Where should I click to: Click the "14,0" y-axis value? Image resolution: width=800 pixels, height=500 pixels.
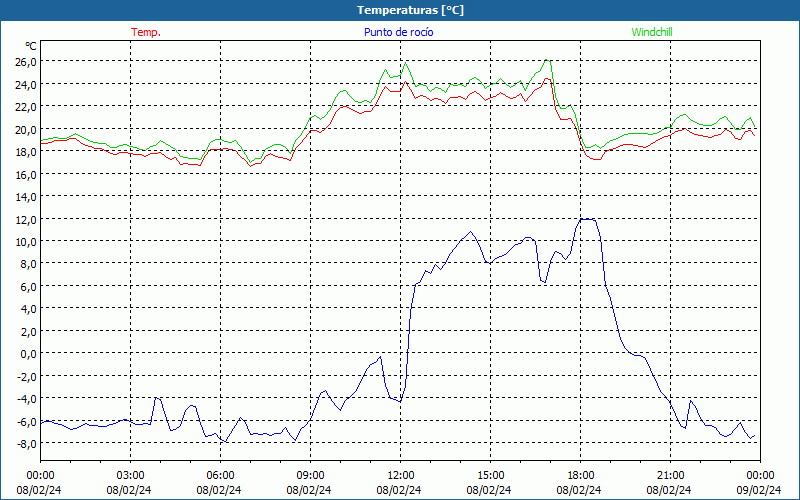[x=27, y=196]
